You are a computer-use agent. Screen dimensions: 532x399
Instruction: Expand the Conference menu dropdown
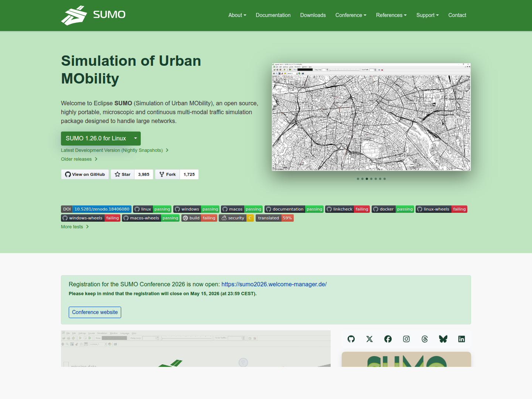[351, 15]
